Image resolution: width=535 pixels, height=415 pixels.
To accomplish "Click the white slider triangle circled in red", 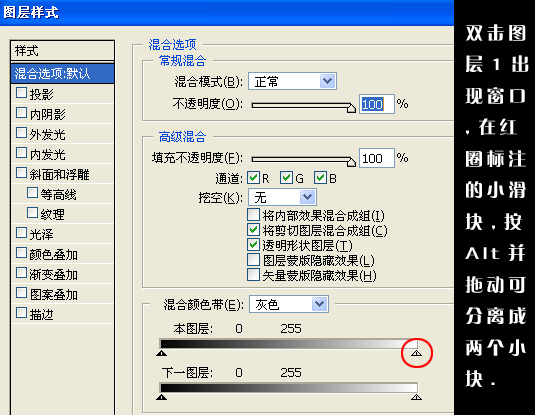I will click(x=416, y=353).
